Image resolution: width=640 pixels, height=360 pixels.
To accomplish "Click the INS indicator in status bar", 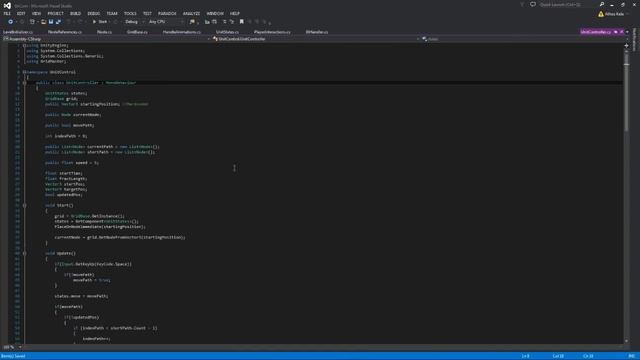I will (x=632, y=356).
